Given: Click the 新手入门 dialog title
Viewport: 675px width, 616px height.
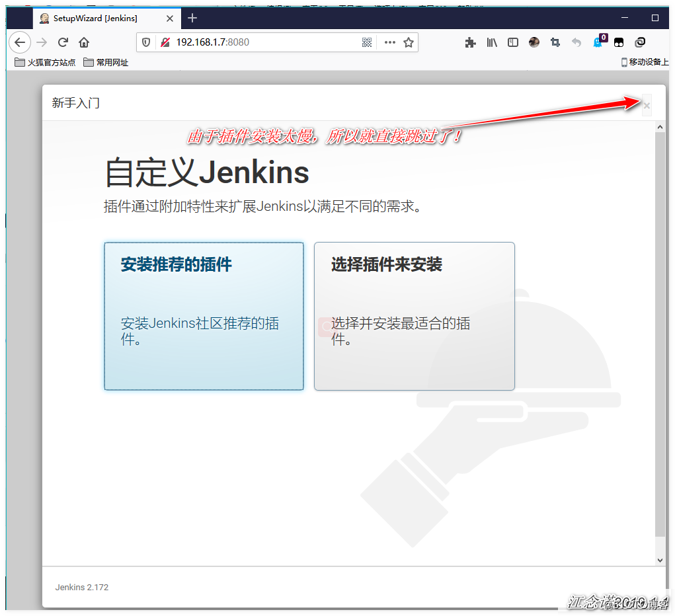Looking at the screenshot, I should [76, 103].
